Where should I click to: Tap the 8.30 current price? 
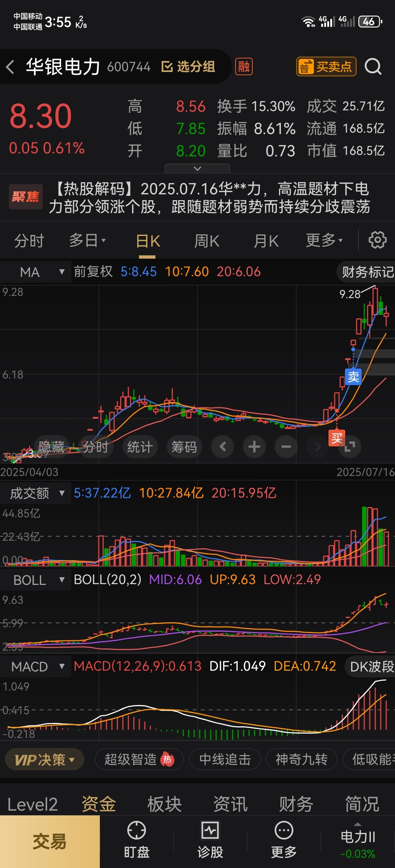[40, 116]
